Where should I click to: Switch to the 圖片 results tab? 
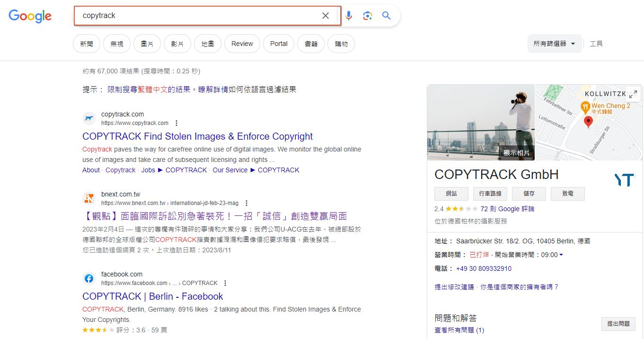(x=147, y=44)
